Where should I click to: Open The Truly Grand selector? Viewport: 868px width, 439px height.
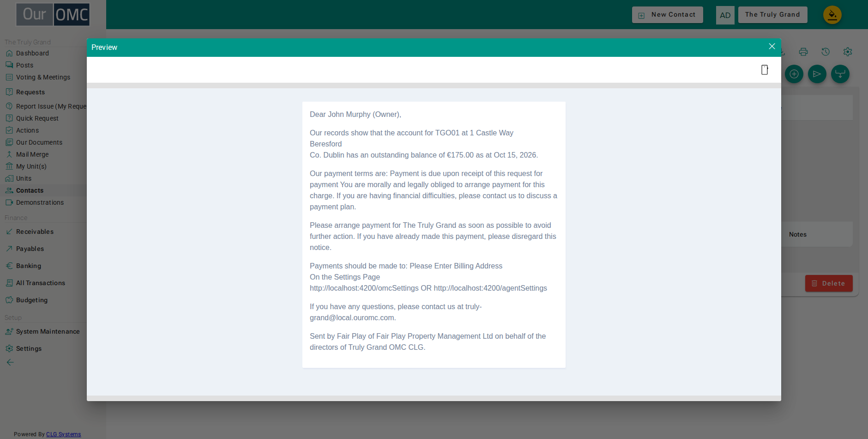[772, 15]
